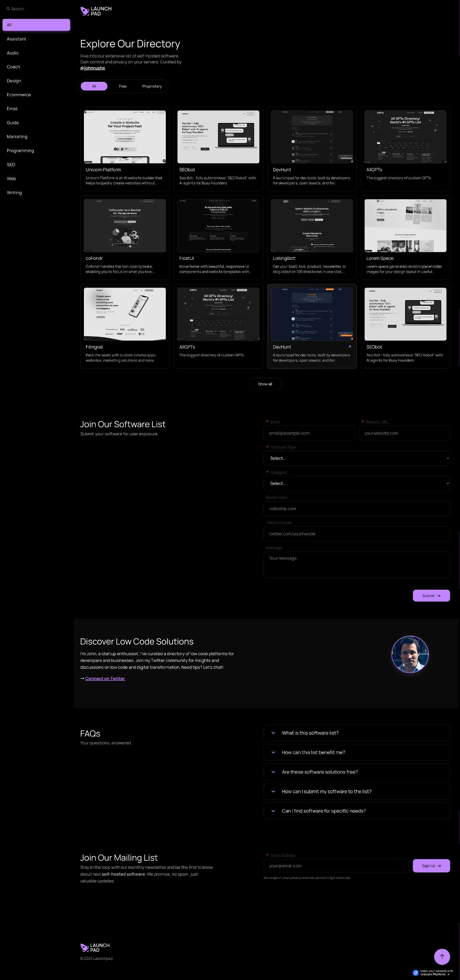Click the "ListingBott" card title text
Screen dimensions: 460x980
coord(284,258)
